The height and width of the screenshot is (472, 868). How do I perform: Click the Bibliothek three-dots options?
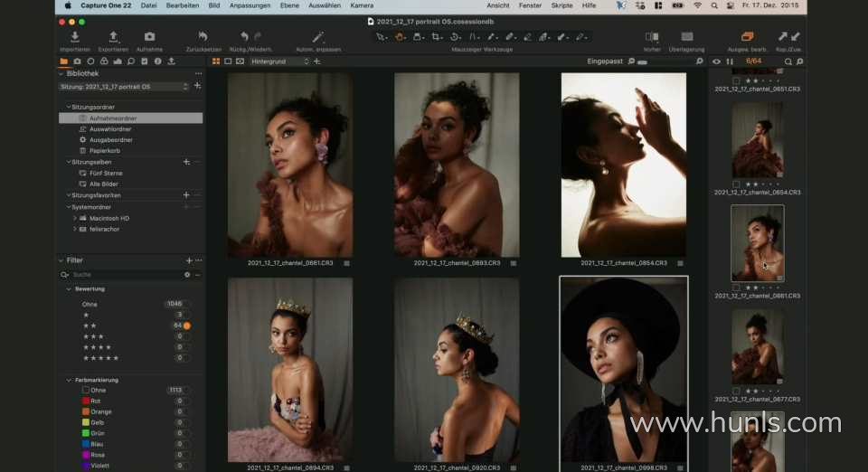198,73
